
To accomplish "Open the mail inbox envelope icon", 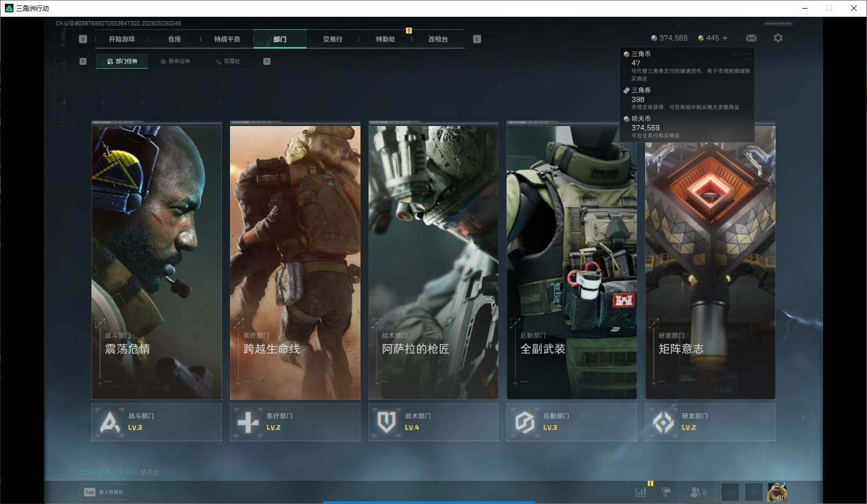I will click(x=751, y=38).
